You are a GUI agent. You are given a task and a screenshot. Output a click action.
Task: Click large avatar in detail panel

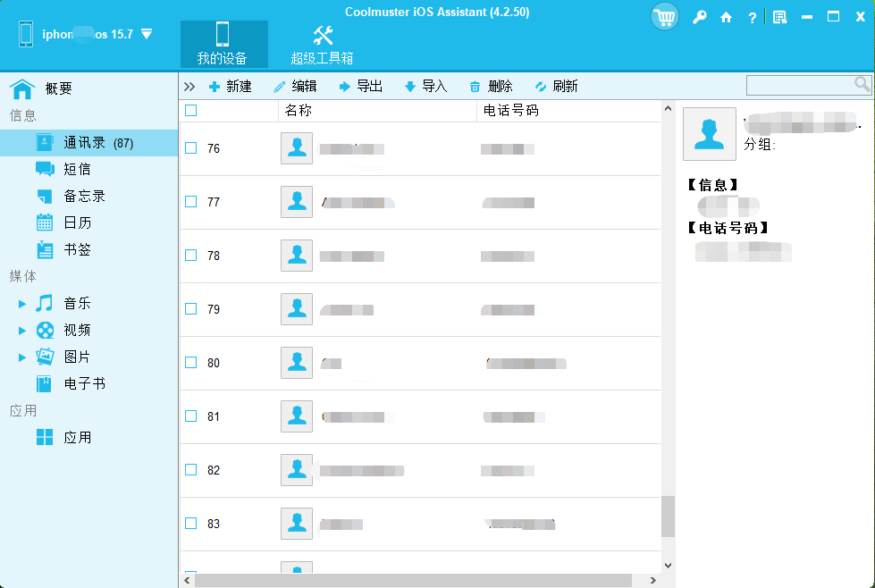[710, 134]
